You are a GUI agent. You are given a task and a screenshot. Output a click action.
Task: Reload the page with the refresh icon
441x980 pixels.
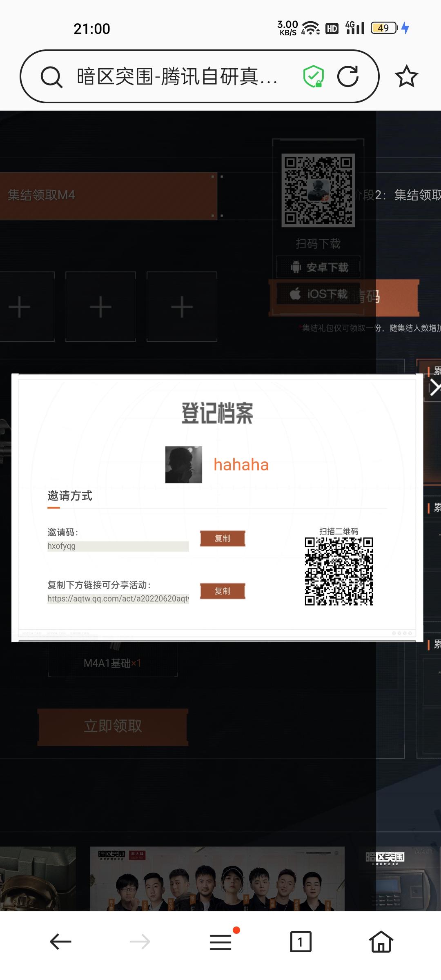coord(348,76)
